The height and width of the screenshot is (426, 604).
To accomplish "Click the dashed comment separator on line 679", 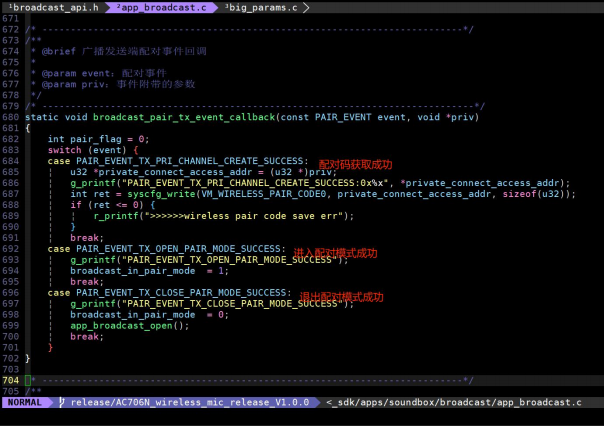I will pyautogui.click(x=255, y=106).
